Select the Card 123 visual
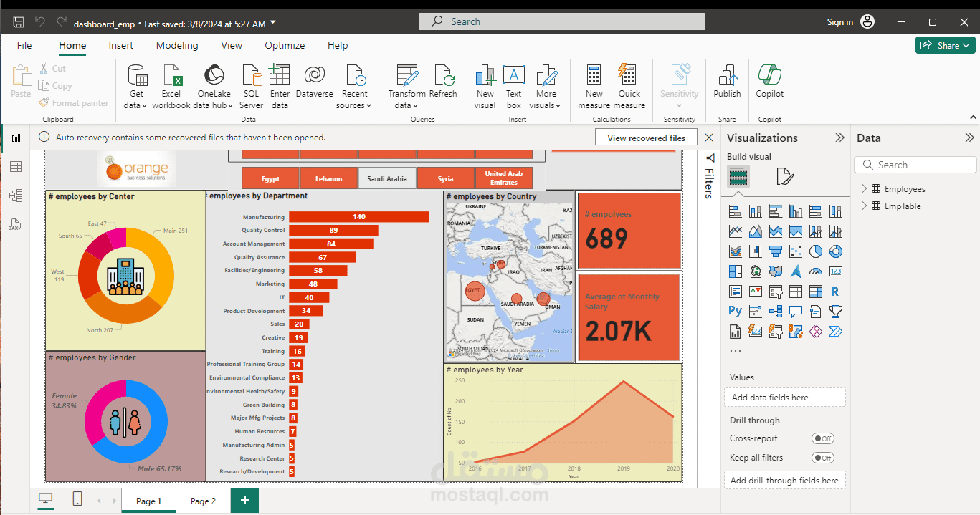Viewport: 980px width, 515px height. click(835, 271)
